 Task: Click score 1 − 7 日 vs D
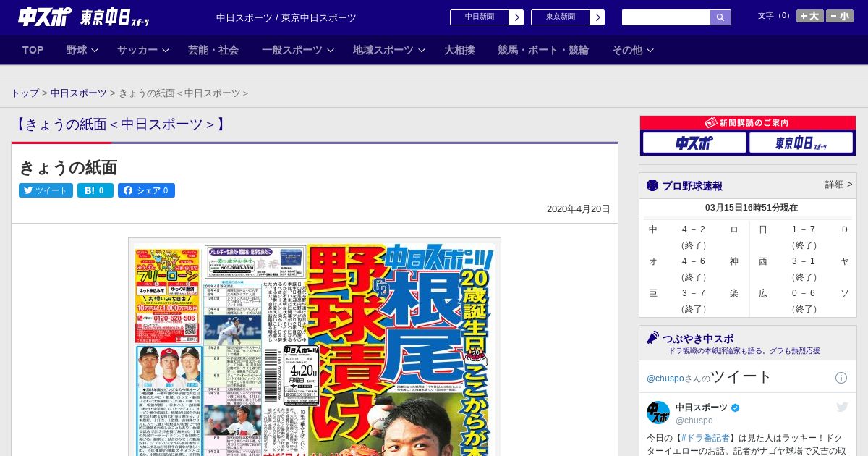pyautogui.click(x=803, y=229)
